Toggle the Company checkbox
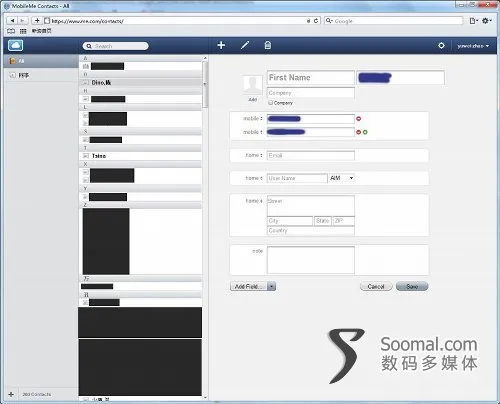The image size is (500, 404). tap(270, 103)
